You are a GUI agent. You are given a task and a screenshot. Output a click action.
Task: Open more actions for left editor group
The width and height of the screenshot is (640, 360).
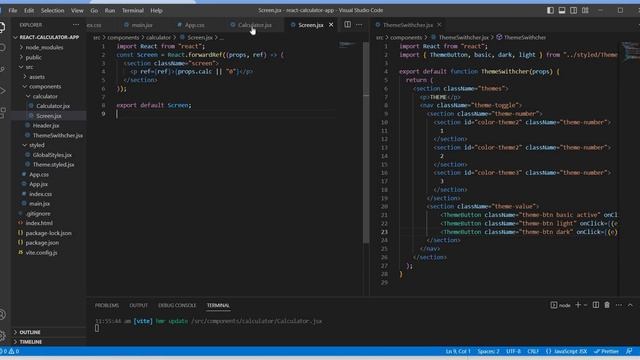359,24
